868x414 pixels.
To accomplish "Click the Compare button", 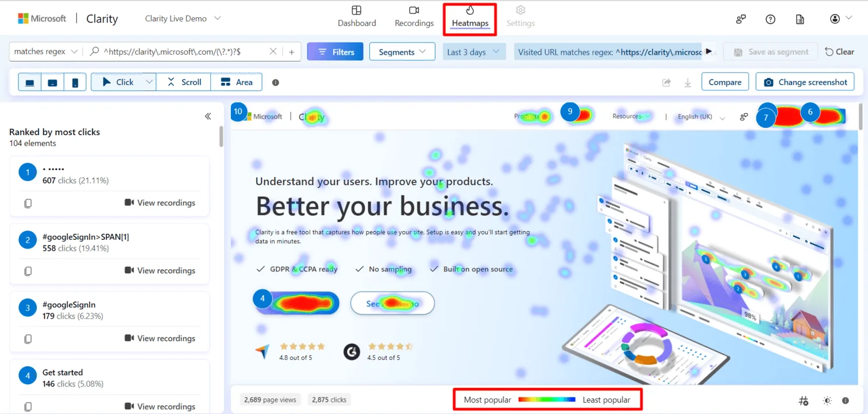I will pyautogui.click(x=724, y=82).
